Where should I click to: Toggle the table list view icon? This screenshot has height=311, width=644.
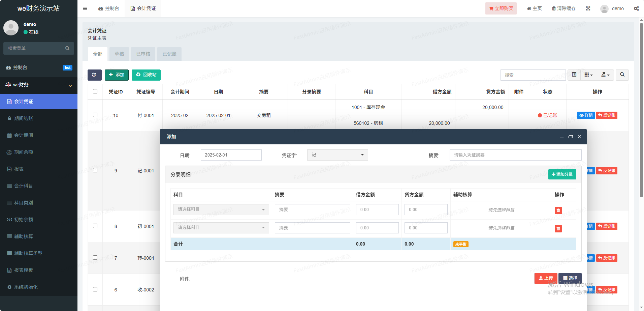(x=574, y=75)
